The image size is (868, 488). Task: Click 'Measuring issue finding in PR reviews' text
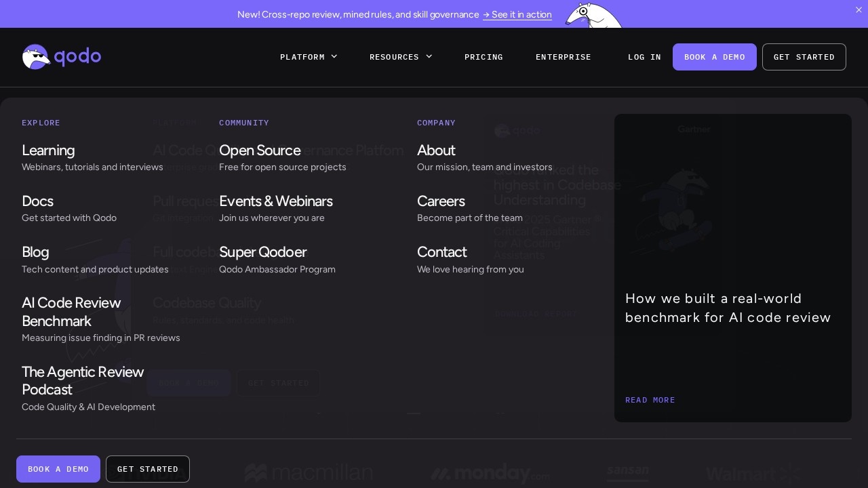(101, 338)
